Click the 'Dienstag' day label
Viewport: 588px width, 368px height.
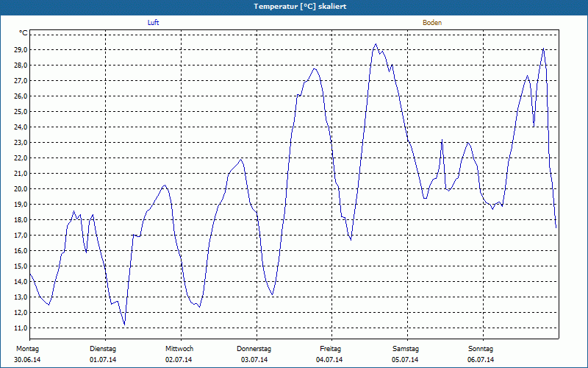click(x=103, y=349)
